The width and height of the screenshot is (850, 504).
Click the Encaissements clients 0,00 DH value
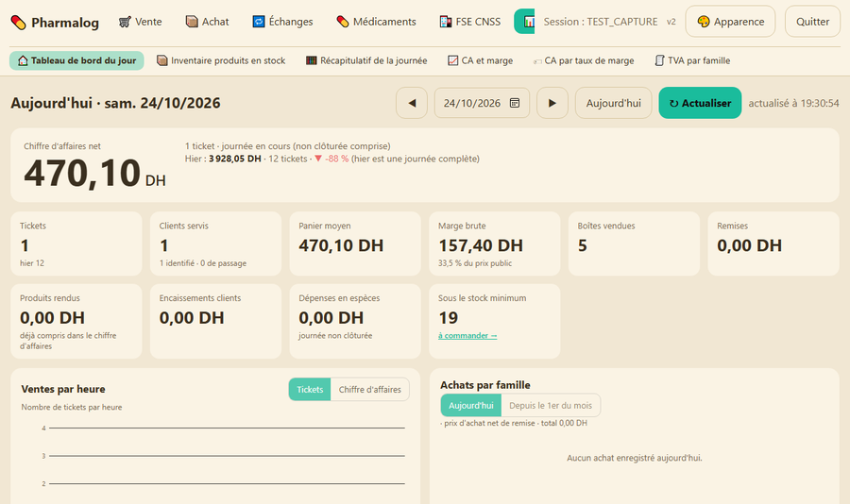click(x=192, y=317)
